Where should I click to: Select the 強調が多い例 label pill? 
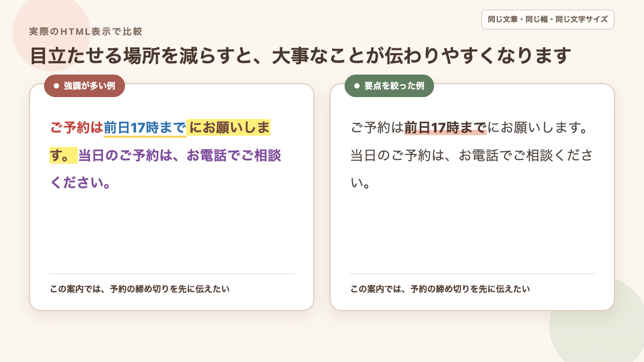coord(84,86)
